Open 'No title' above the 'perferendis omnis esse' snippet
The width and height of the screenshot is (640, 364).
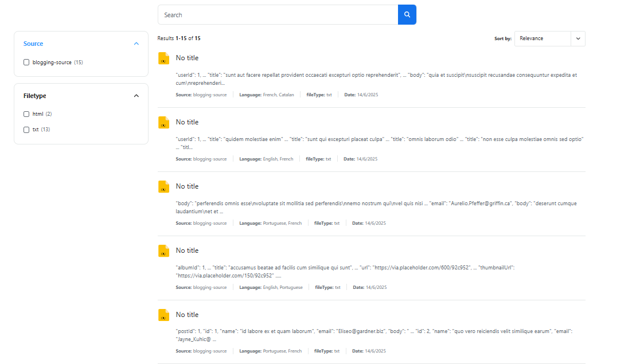pyautogui.click(x=187, y=186)
